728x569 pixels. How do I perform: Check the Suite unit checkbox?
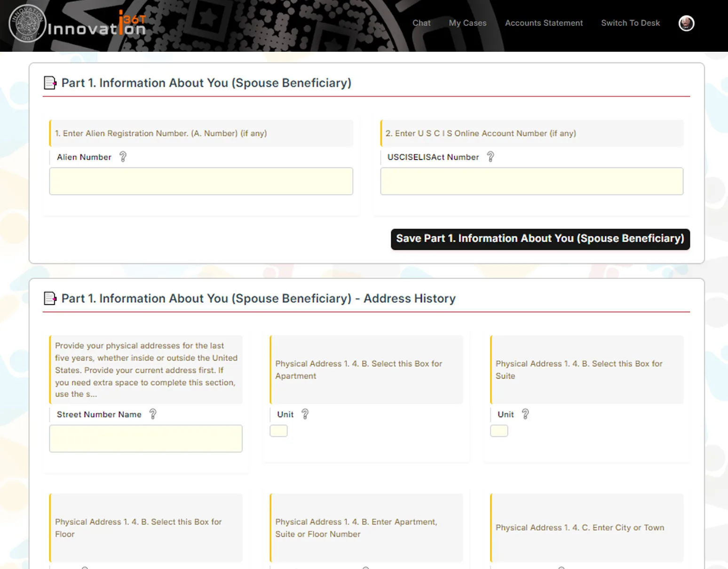point(499,431)
